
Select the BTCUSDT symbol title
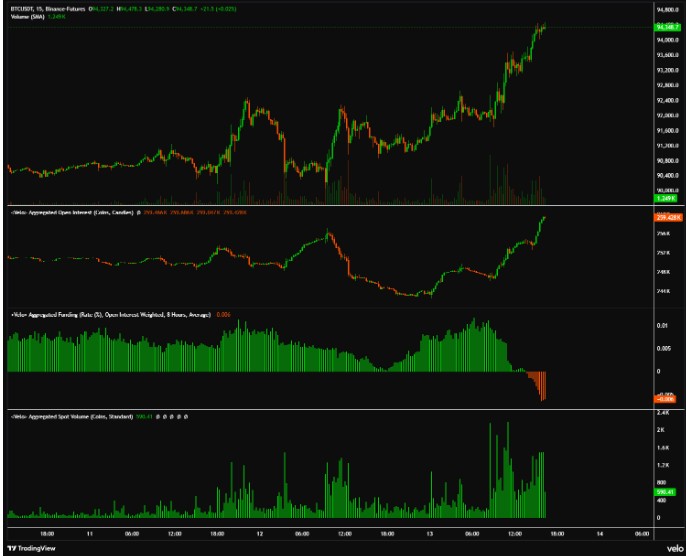[x=31, y=9]
